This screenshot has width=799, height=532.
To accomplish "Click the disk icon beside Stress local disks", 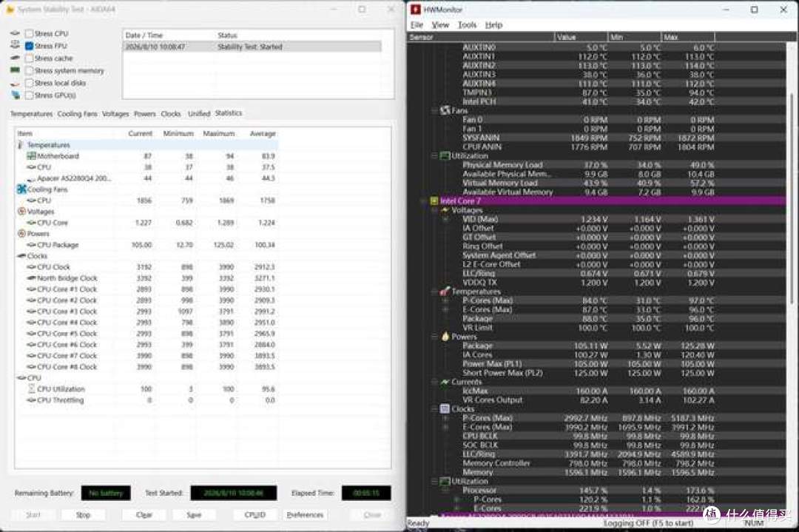I will 16,83.
